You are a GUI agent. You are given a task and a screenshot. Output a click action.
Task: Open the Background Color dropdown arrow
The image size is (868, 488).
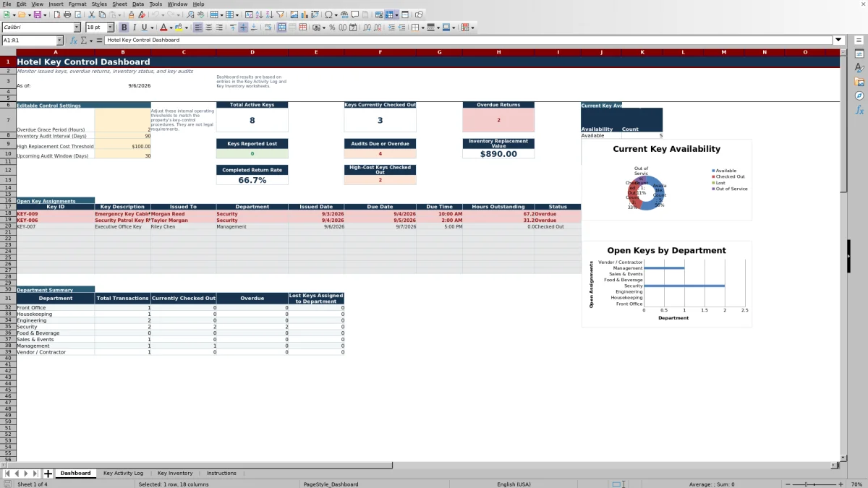tap(186, 27)
